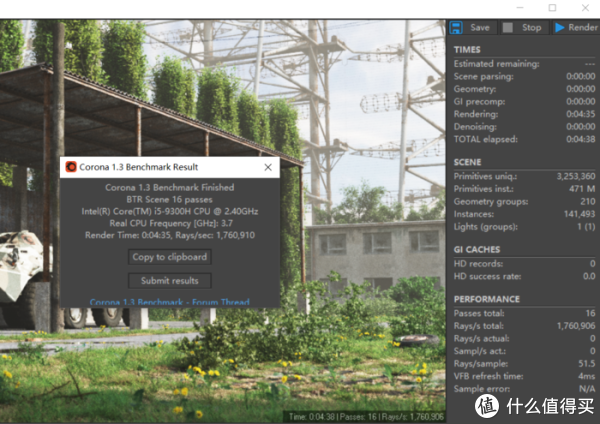Select the Estimated remaining row
The image size is (600, 424).
pos(524,64)
